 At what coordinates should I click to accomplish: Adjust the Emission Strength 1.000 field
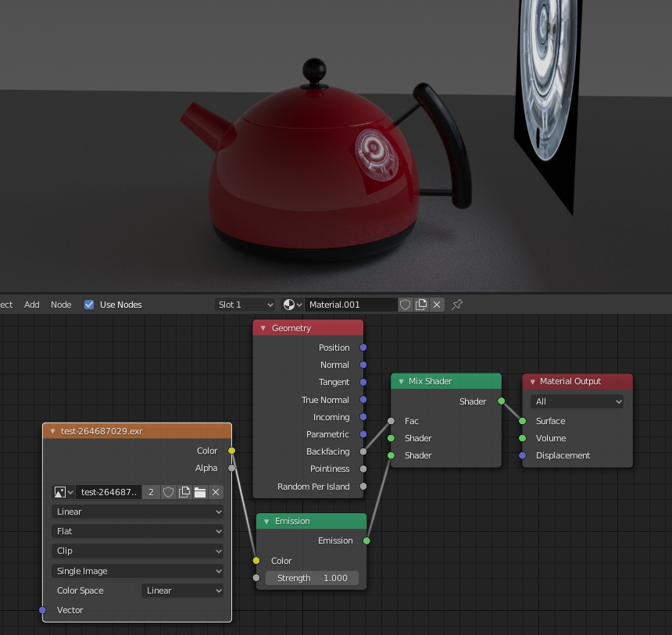point(312,578)
